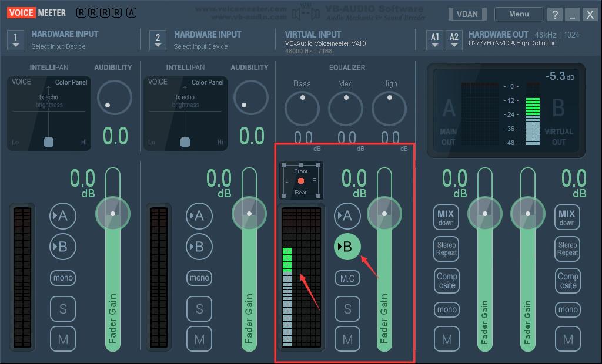Mute the A main output bus
602x364 pixels.
point(447,339)
